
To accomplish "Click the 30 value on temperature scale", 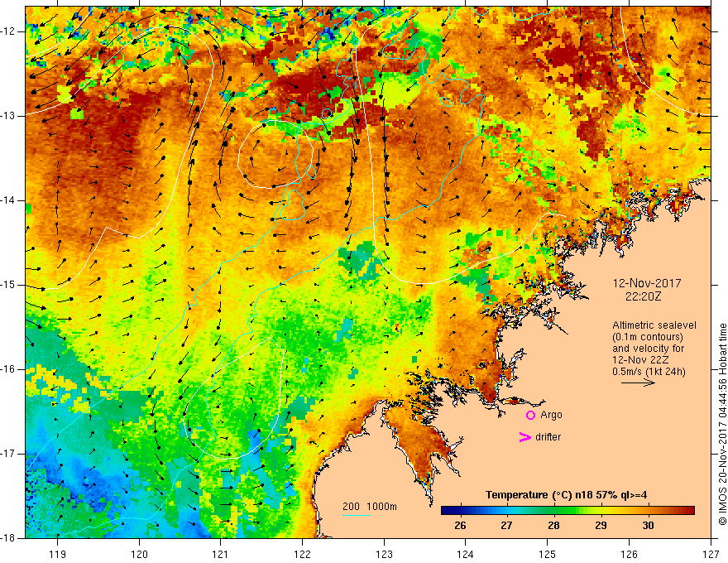I will pos(648,526).
